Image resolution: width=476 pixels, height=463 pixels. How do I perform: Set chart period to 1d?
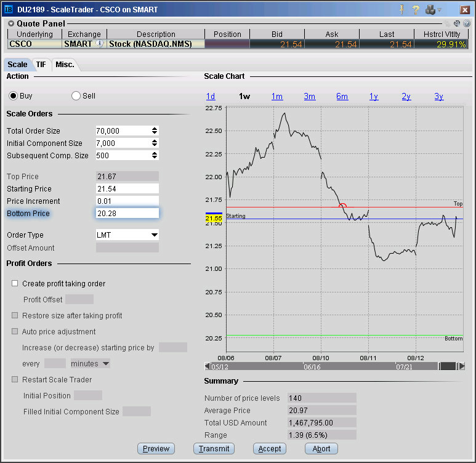(211, 97)
